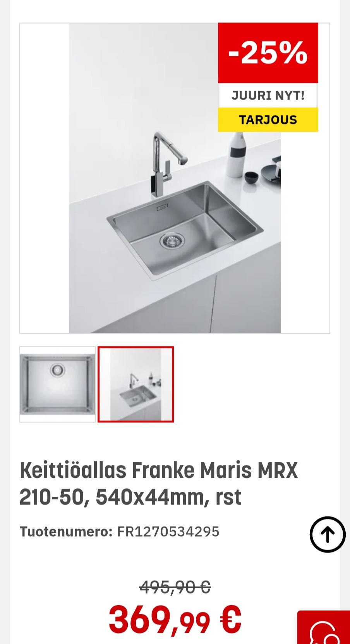Select the top-view sink thumbnail
The image size is (350, 644).
(x=57, y=384)
